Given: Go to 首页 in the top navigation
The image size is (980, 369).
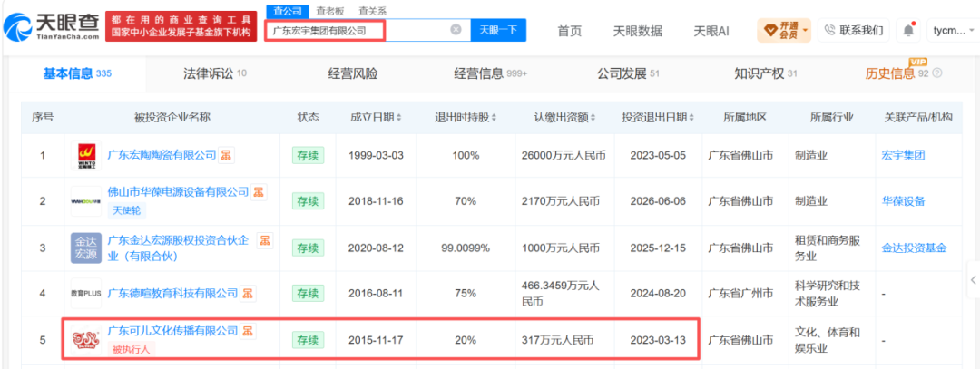Looking at the screenshot, I should pyautogui.click(x=569, y=31).
